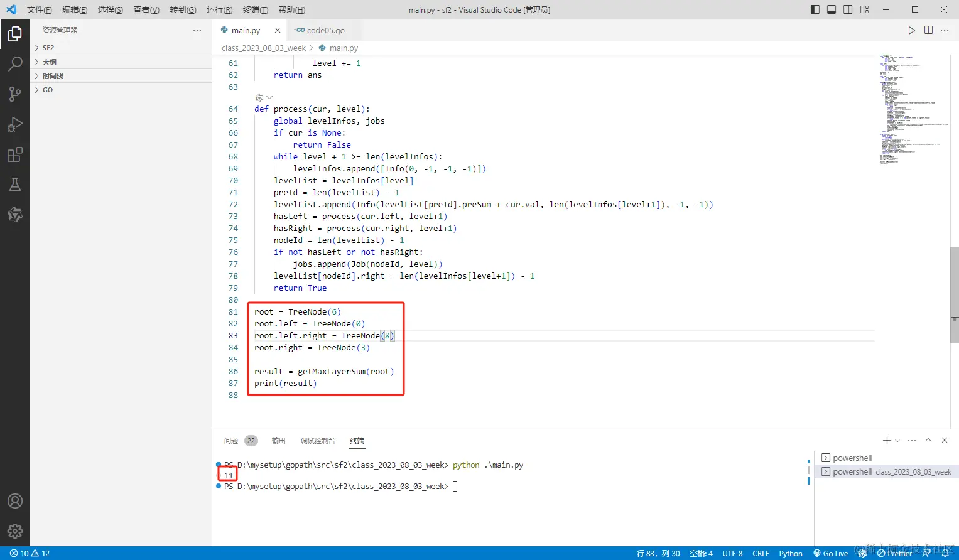Change file encoding UTF-8
959x560 pixels.
pos(732,553)
